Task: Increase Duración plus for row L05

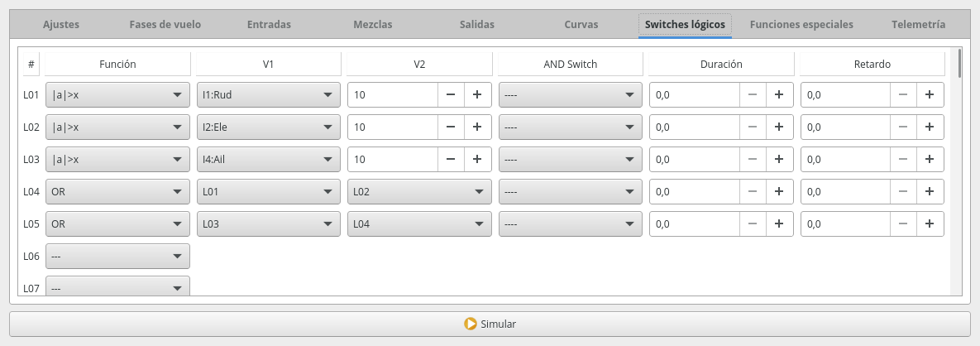Action: pos(779,224)
